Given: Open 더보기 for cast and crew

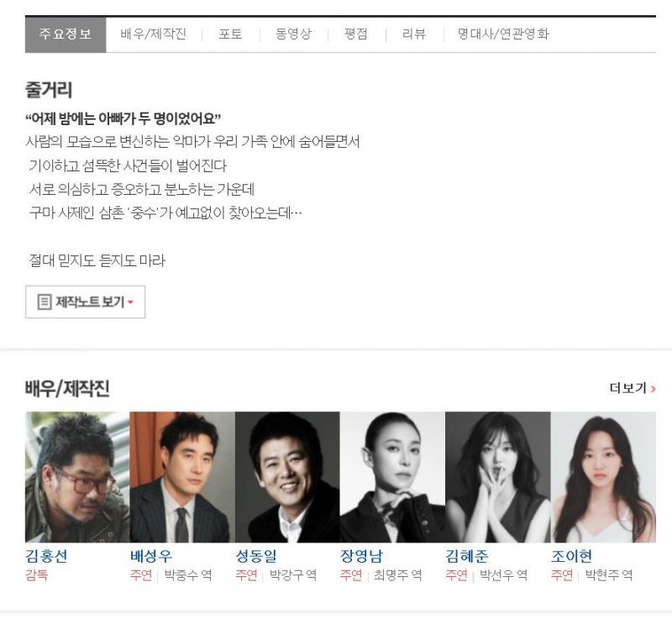Looking at the screenshot, I should click(x=633, y=388).
